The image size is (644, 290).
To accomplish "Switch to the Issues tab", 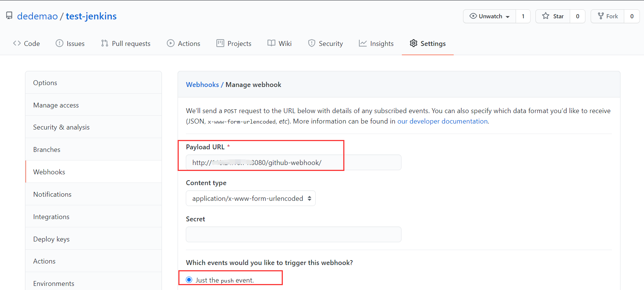I will point(70,43).
